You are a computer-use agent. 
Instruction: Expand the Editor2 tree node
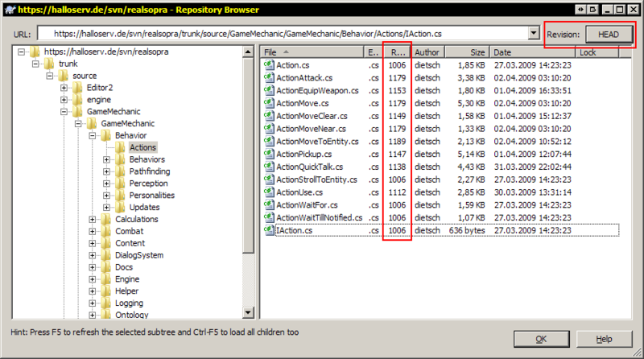[x=64, y=87]
